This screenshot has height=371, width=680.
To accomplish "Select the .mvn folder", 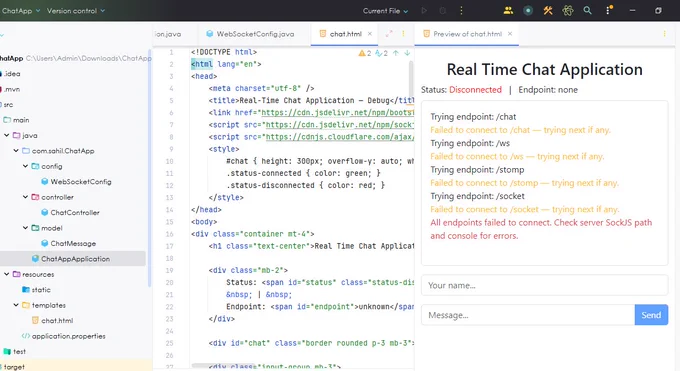I will coord(10,89).
